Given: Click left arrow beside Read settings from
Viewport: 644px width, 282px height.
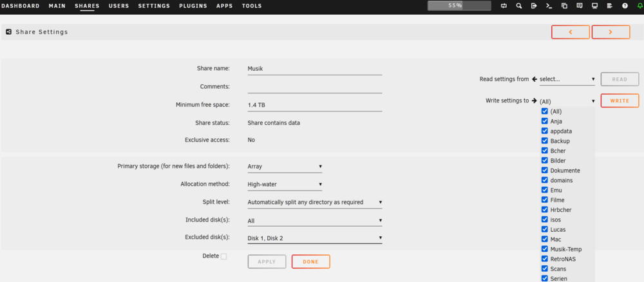Looking at the screenshot, I should coord(534,79).
